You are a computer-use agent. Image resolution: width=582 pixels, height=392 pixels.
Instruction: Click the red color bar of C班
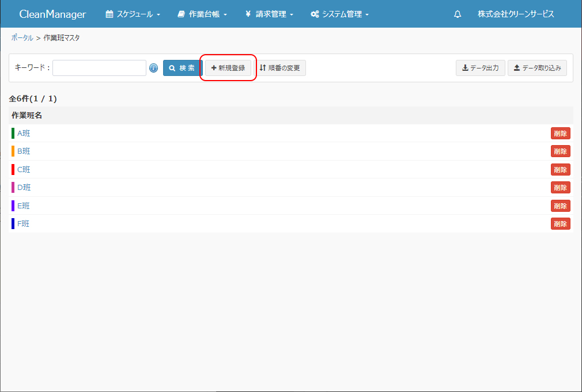[x=13, y=170]
